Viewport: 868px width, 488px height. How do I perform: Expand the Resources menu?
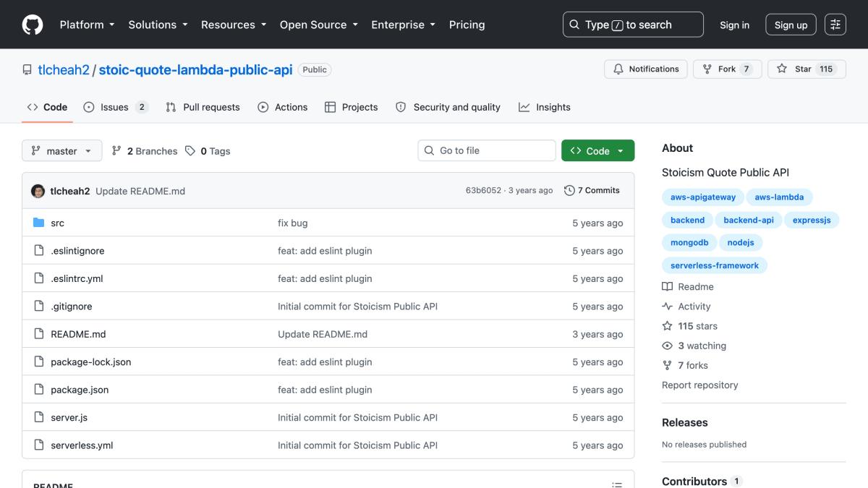(x=234, y=25)
